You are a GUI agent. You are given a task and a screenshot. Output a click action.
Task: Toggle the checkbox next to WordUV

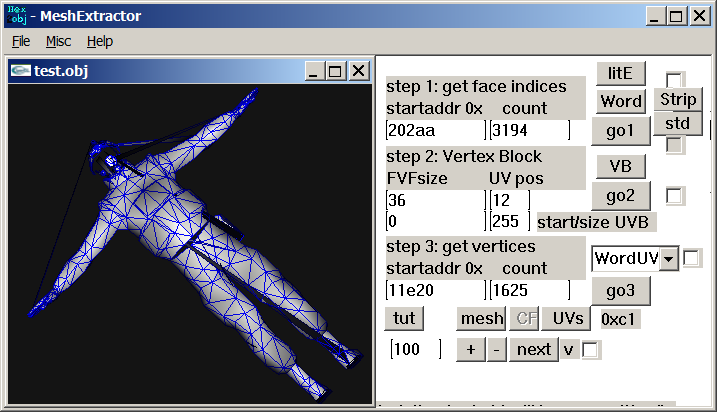click(x=691, y=258)
